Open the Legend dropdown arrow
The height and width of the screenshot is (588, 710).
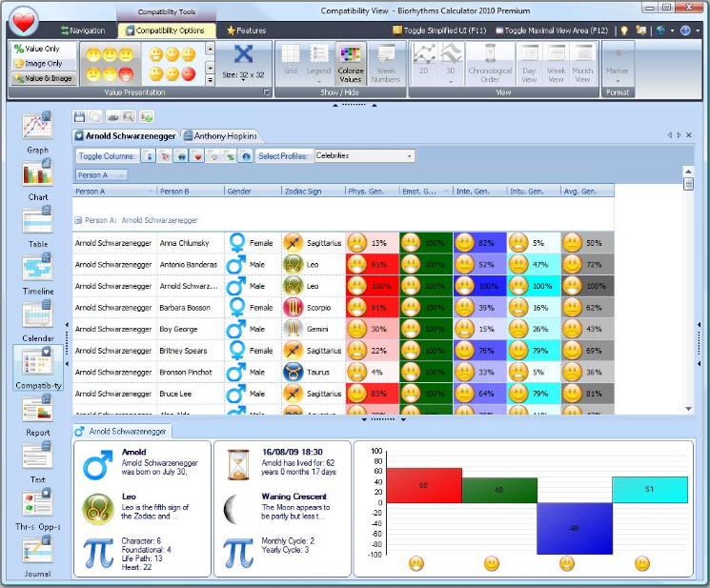coord(318,81)
